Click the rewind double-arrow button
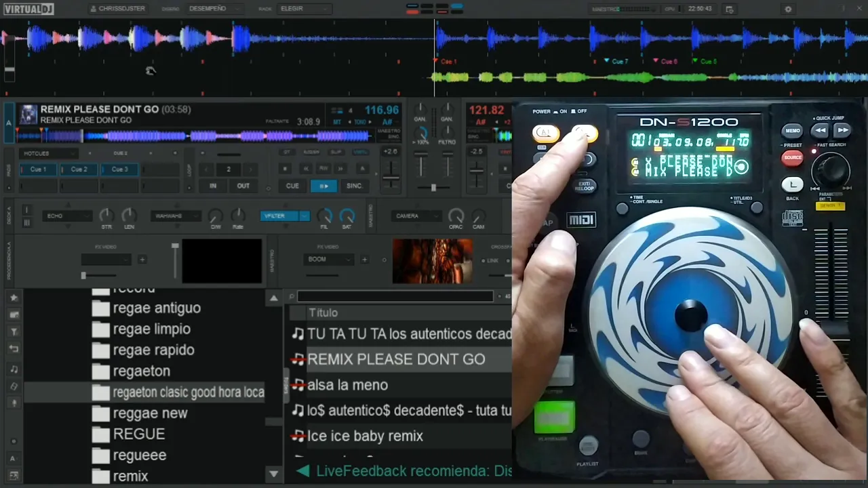The width and height of the screenshot is (868, 488). click(306, 168)
